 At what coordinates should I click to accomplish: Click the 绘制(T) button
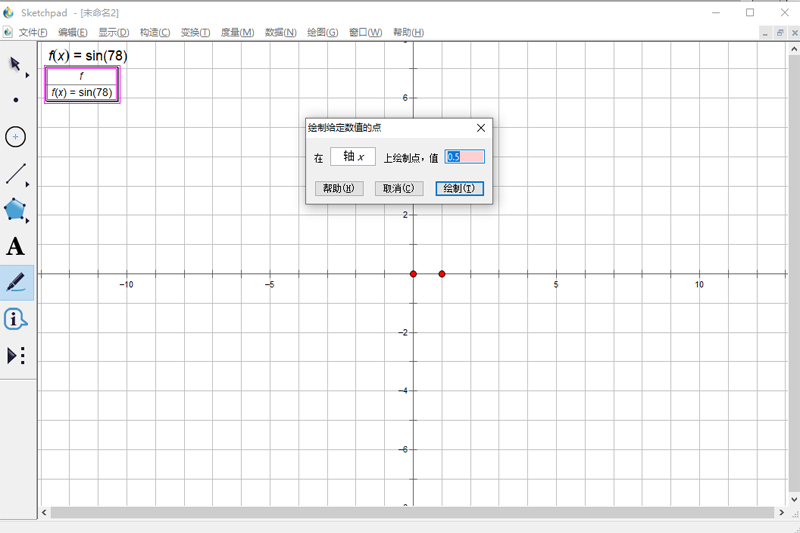click(x=460, y=189)
